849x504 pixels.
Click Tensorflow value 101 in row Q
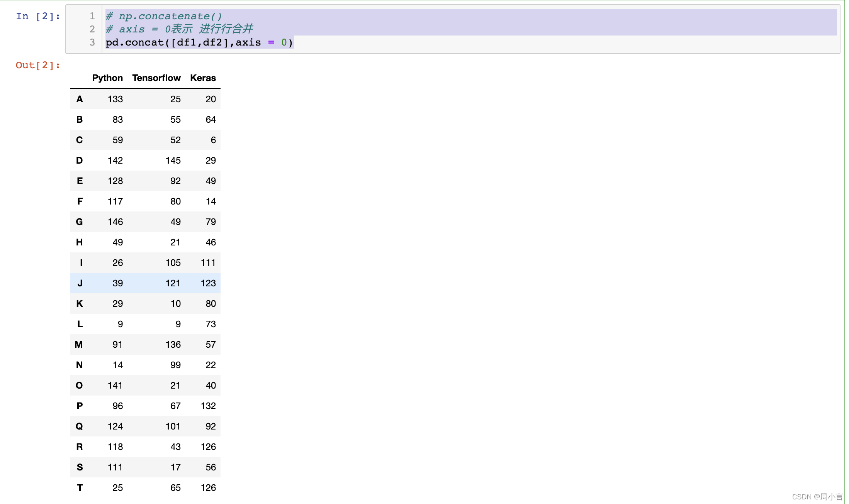tap(173, 426)
